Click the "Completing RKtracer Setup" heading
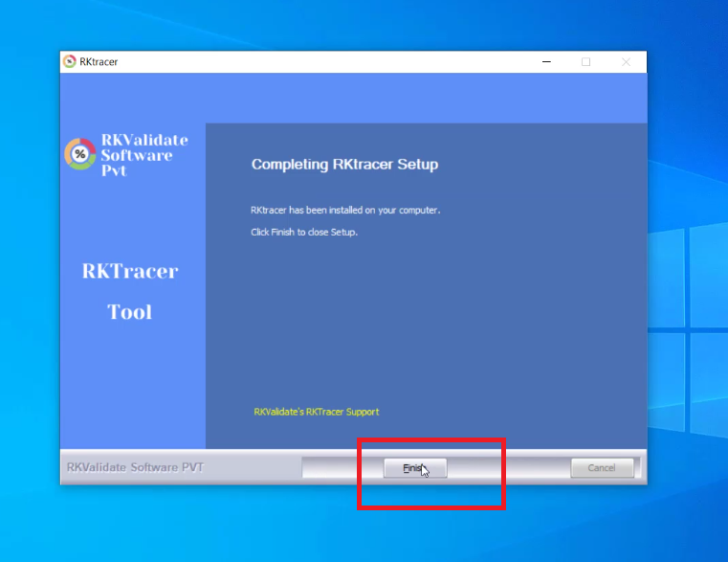728x562 pixels. [x=344, y=165]
